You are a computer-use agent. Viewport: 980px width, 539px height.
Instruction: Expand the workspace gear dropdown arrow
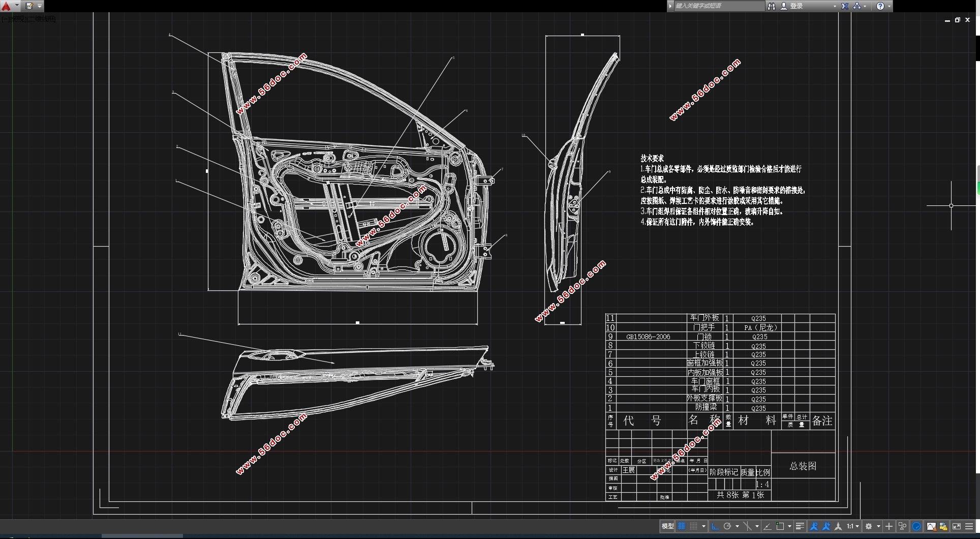878,526
